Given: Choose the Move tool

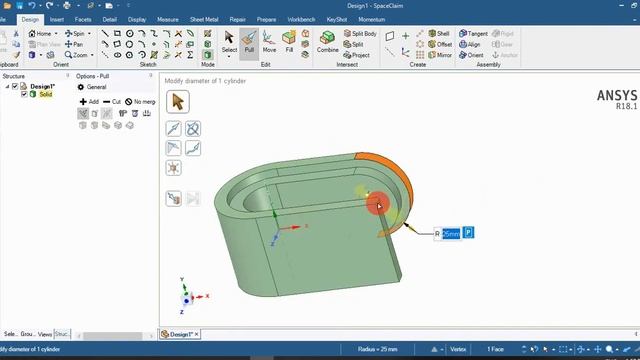Looking at the screenshot, I should pyautogui.click(x=269, y=42).
